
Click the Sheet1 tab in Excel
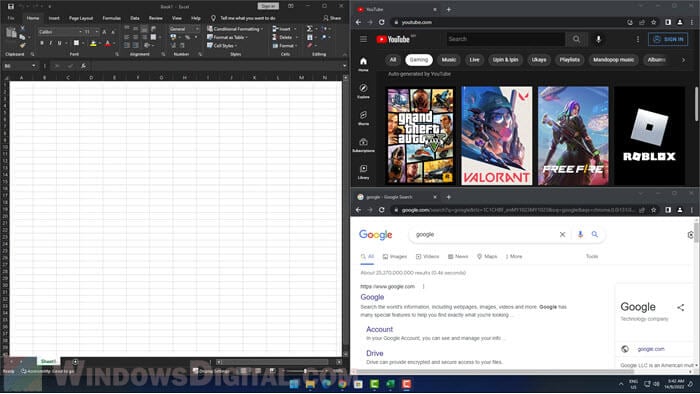click(x=48, y=361)
